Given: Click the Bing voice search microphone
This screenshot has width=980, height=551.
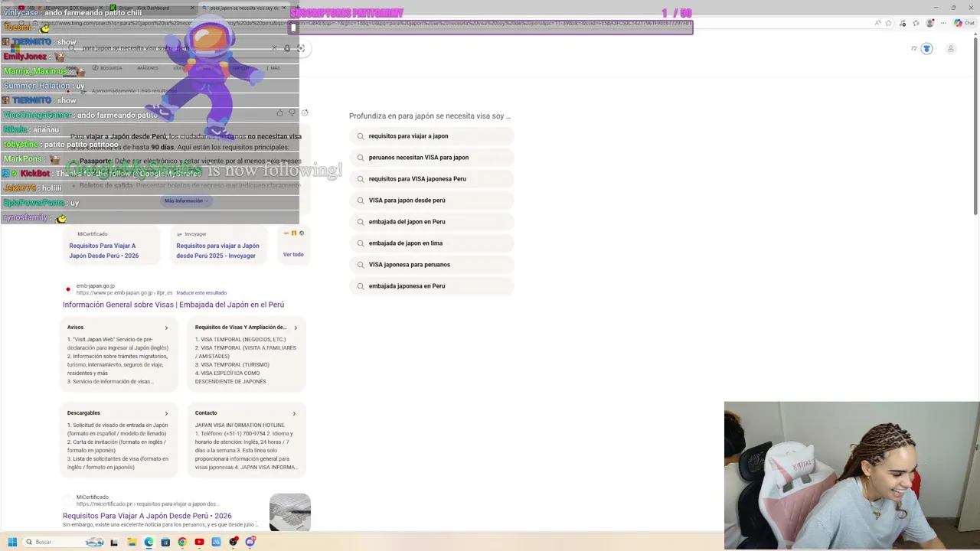Looking at the screenshot, I should tap(287, 48).
